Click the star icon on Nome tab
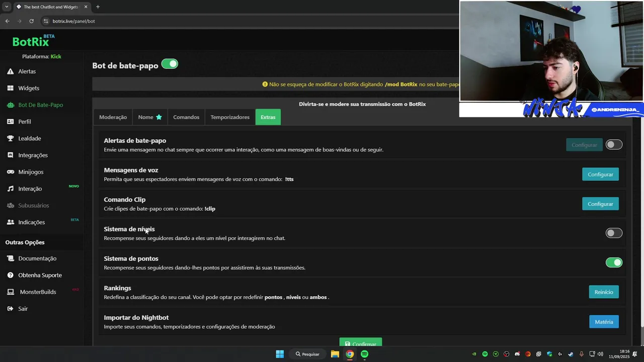This screenshot has width=644, height=362. pyautogui.click(x=159, y=117)
